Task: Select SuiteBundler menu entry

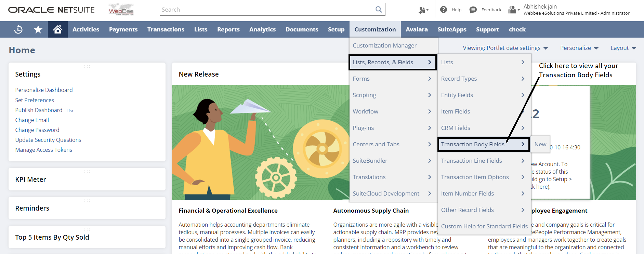Action: click(x=393, y=161)
